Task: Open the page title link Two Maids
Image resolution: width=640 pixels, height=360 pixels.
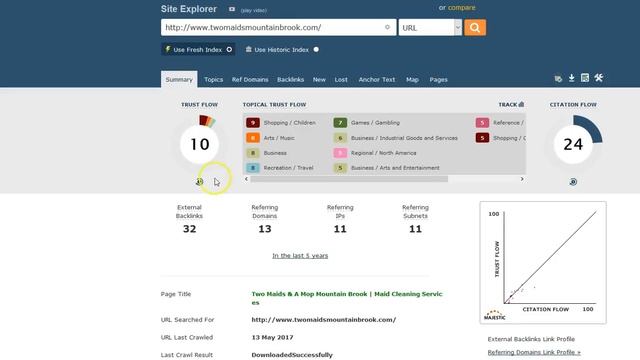Action: (347, 298)
